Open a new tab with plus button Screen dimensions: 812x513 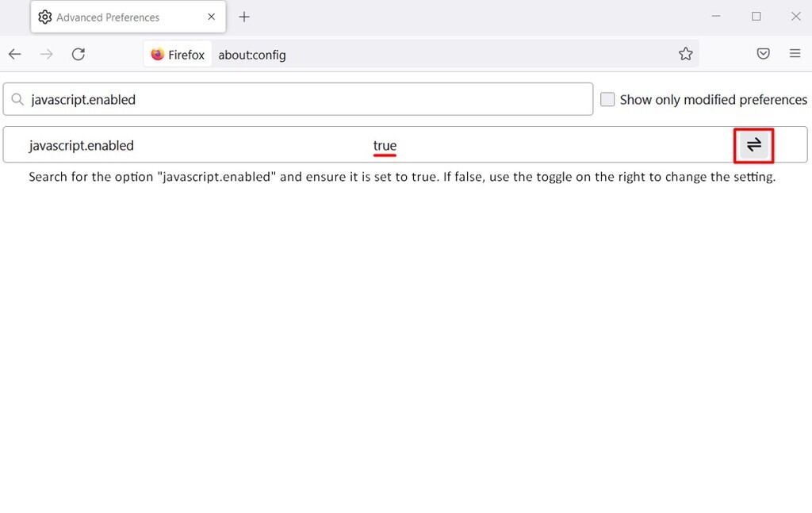tap(244, 17)
